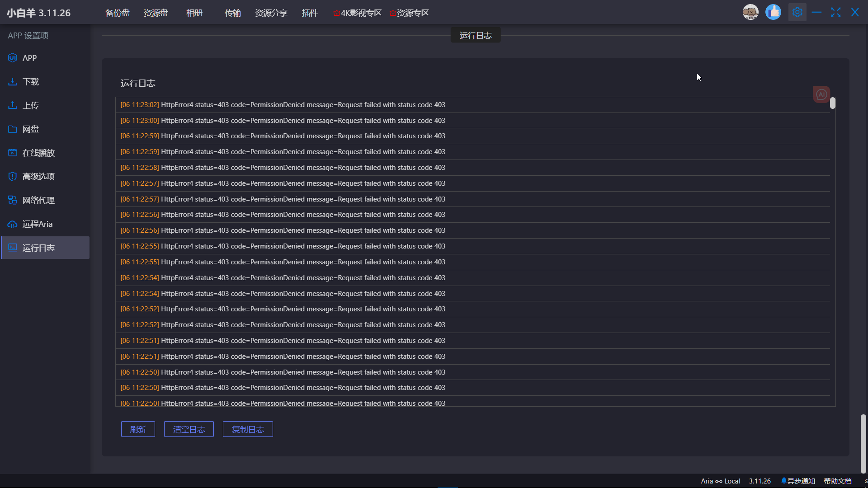This screenshot has height=488, width=868.
Task: Open the 插件 plugins menu
Action: pyautogui.click(x=310, y=13)
